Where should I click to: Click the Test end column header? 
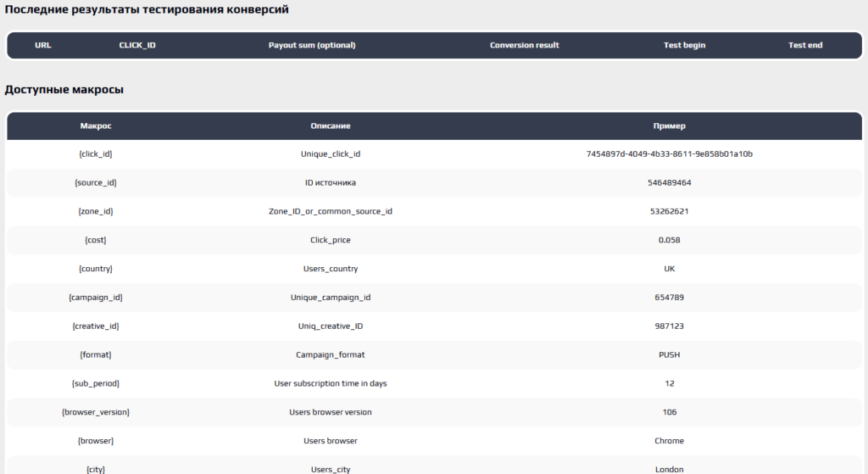(805, 46)
